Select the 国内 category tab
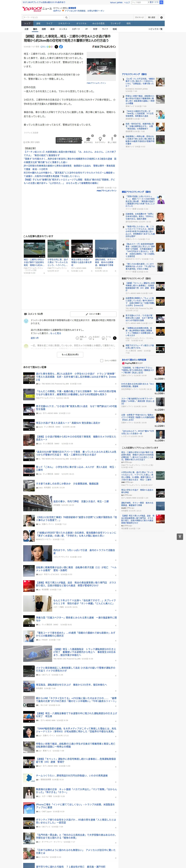 point(35,29)
